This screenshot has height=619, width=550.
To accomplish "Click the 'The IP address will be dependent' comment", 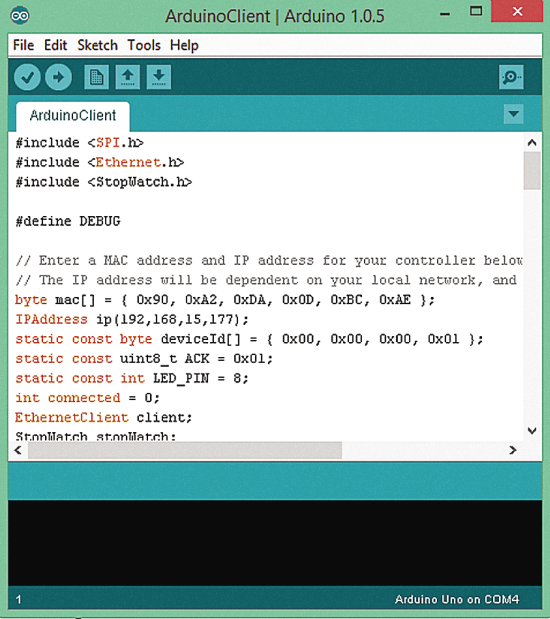I will click(266, 280).
